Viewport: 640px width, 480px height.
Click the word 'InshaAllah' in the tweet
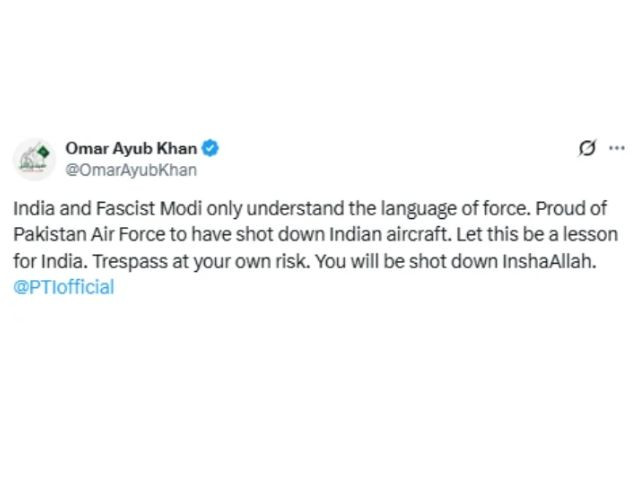tap(547, 261)
